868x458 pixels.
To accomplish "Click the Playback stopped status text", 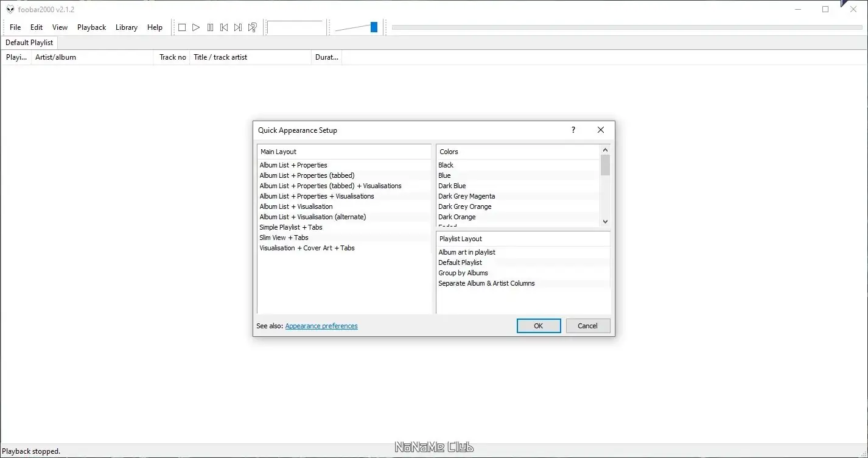I will (31, 451).
